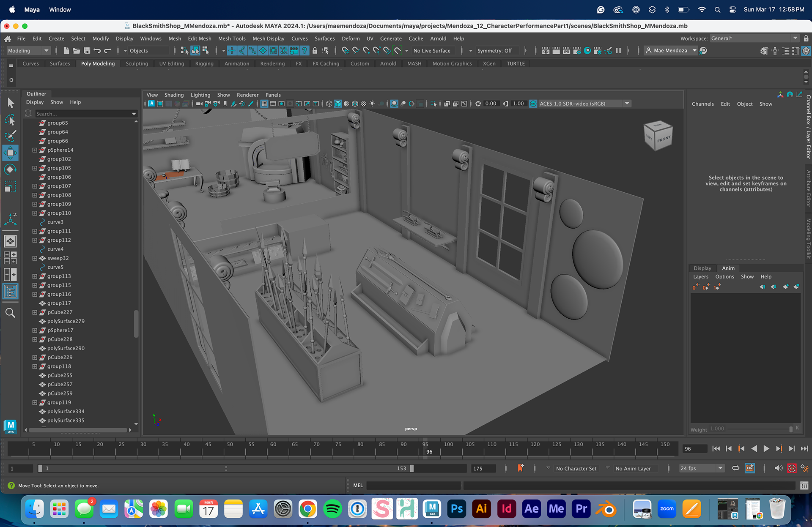
Task: Click the viewport ViewCube
Action: 658,136
